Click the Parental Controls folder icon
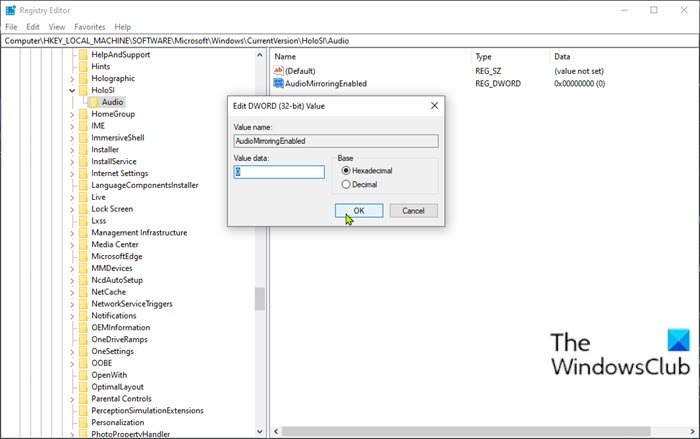The image size is (700, 439). click(x=83, y=399)
